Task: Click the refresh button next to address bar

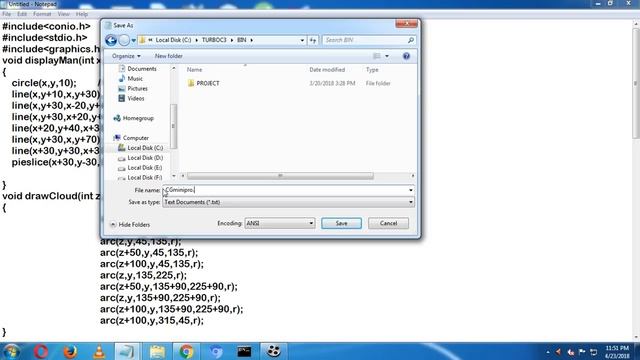Action: coord(313,40)
